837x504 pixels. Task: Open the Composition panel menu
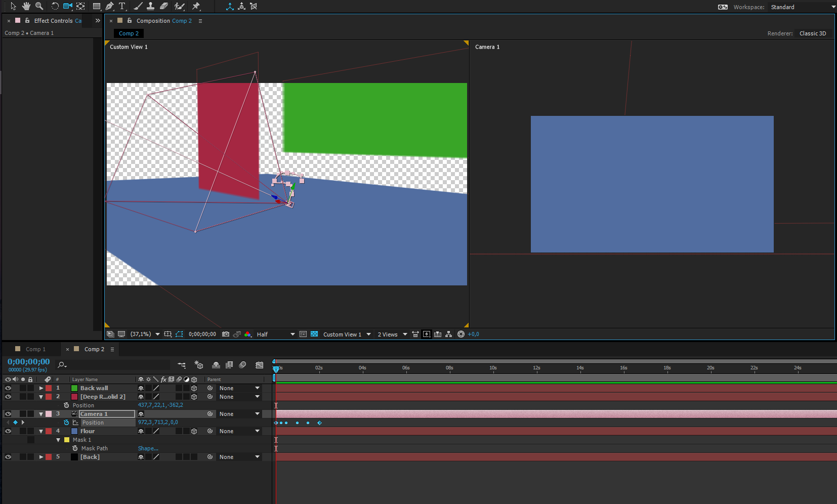[200, 21]
